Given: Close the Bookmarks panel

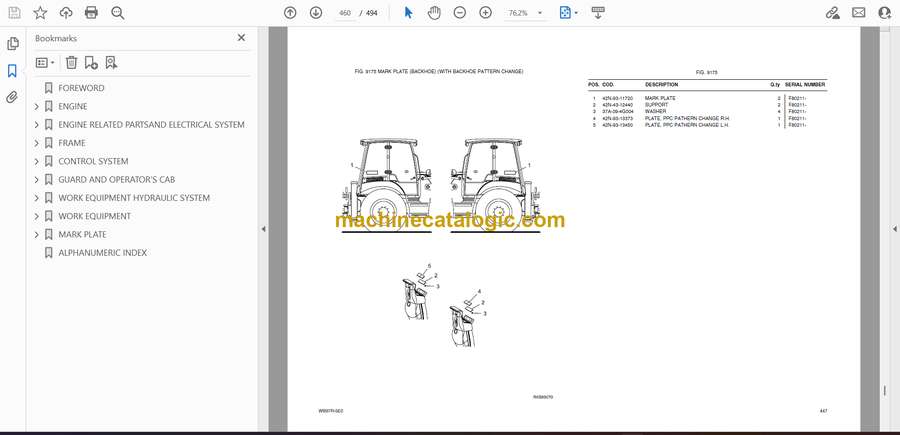Looking at the screenshot, I should tap(241, 38).
